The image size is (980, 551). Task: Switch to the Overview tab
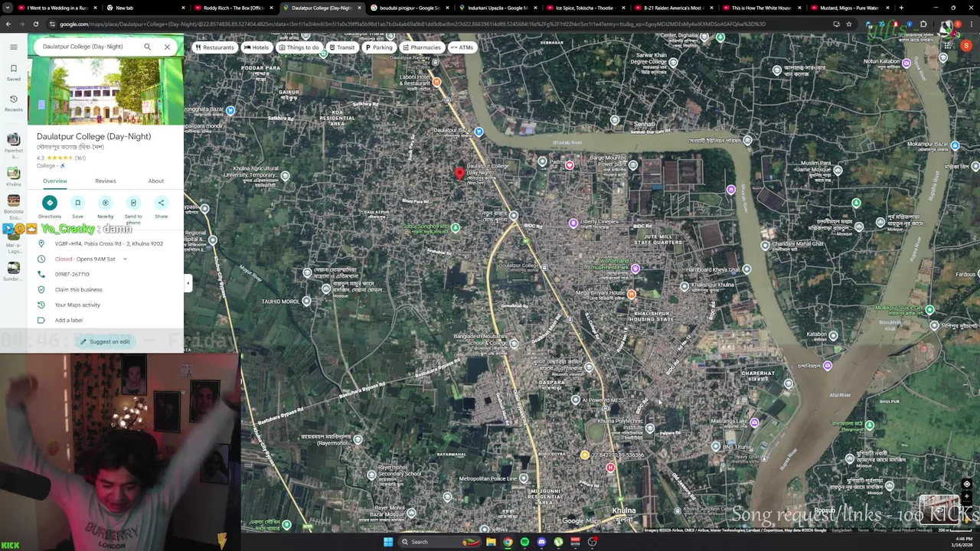(x=55, y=181)
